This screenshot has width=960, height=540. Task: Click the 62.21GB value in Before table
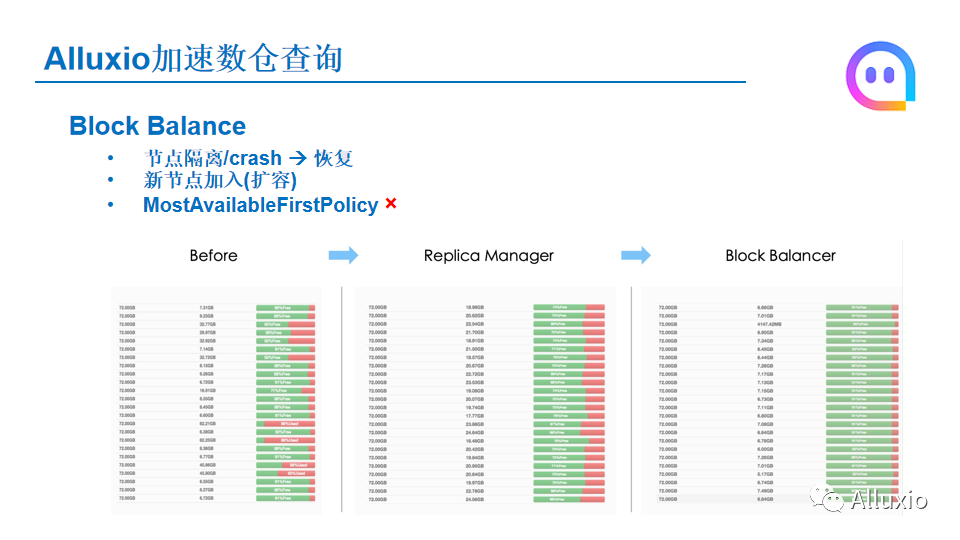coord(207,423)
